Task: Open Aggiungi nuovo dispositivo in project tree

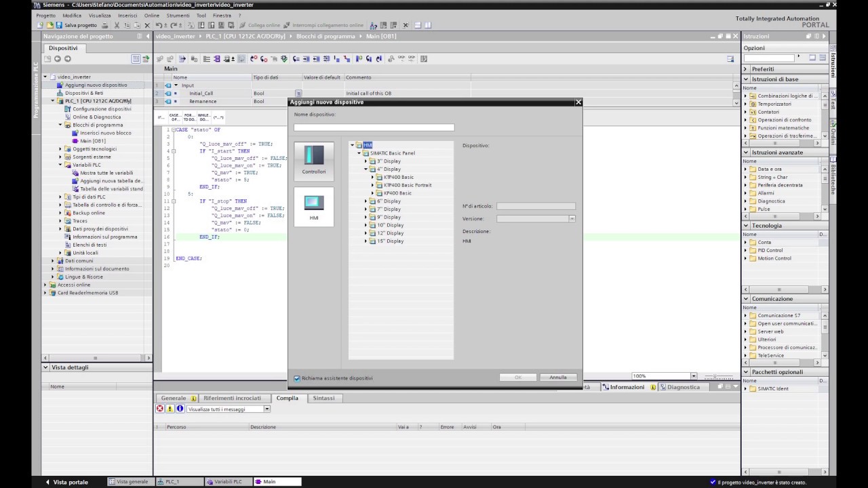Action: [96, 85]
